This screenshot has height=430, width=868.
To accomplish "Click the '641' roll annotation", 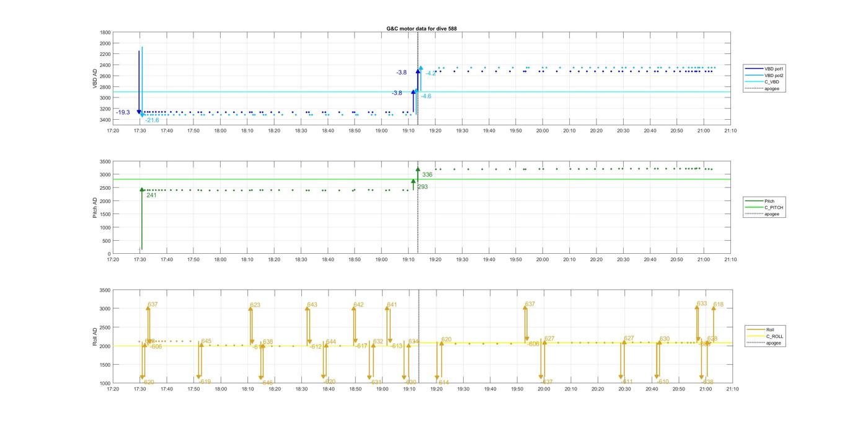I will (392, 305).
